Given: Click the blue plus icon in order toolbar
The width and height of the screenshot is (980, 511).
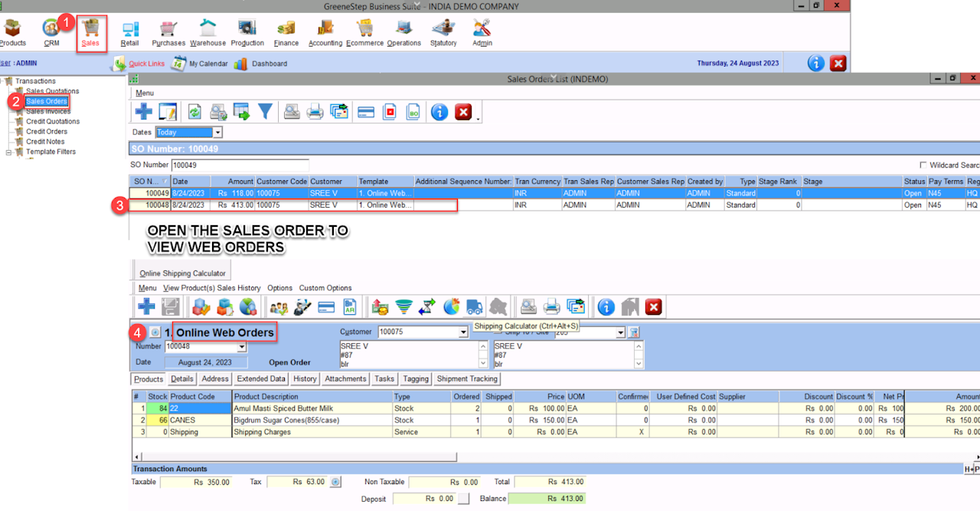Looking at the screenshot, I should (x=145, y=307).
